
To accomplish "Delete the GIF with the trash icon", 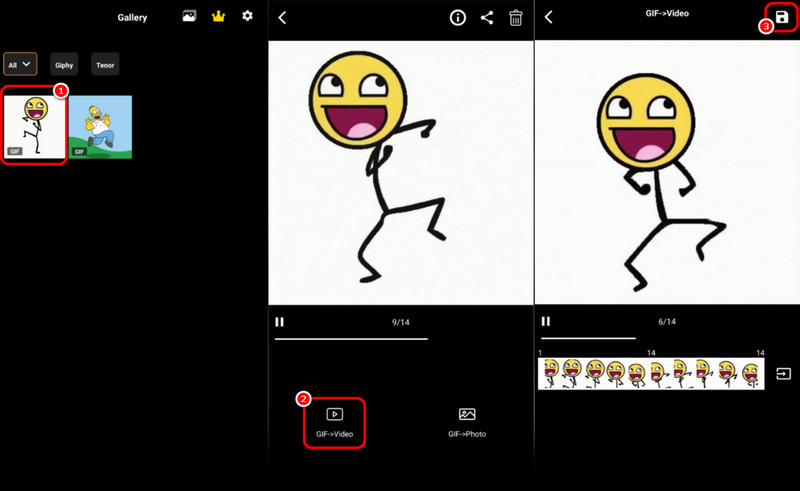I will point(516,17).
